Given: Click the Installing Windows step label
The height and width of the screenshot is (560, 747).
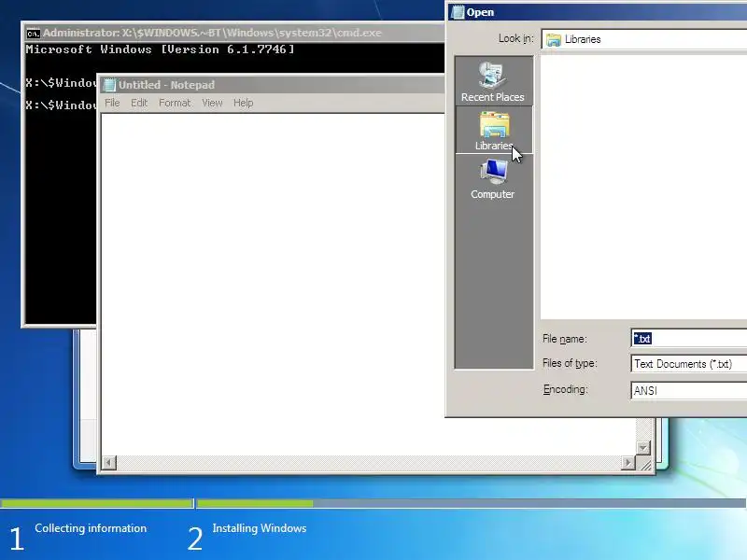Looking at the screenshot, I should point(260,528).
